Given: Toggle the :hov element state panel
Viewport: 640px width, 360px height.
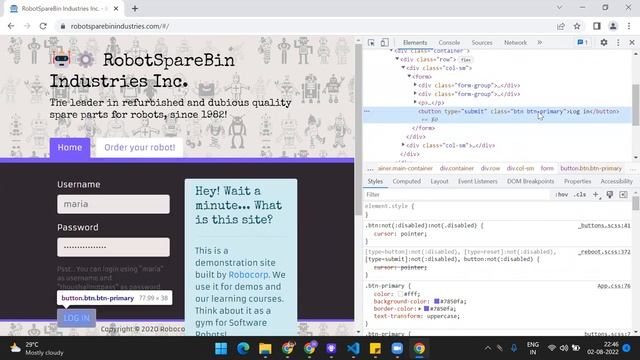Looking at the screenshot, I should [562, 195].
